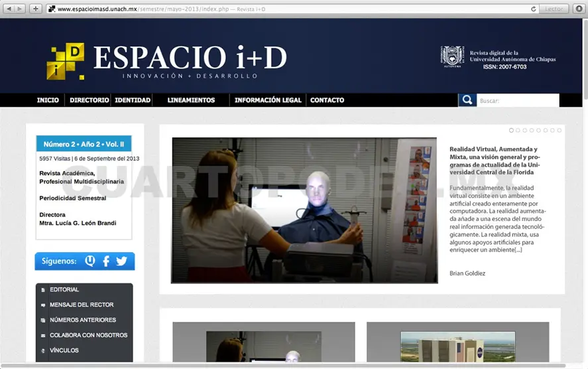Viewport: 588px width, 369px height.
Task: Click the Buscar search field
Action: coord(518,100)
